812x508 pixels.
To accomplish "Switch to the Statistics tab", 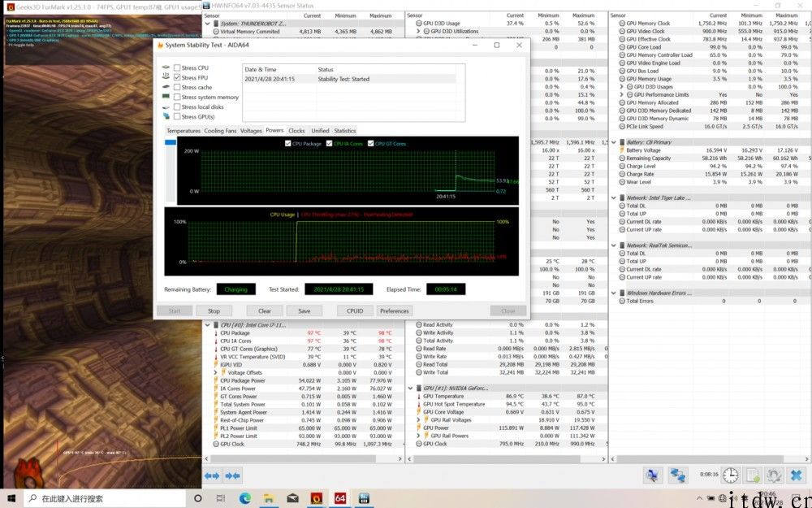I will [345, 131].
